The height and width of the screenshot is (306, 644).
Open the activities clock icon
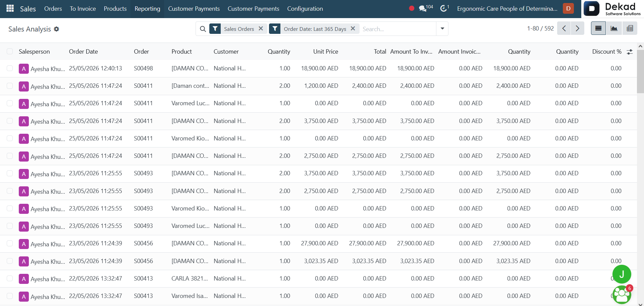pos(444,8)
